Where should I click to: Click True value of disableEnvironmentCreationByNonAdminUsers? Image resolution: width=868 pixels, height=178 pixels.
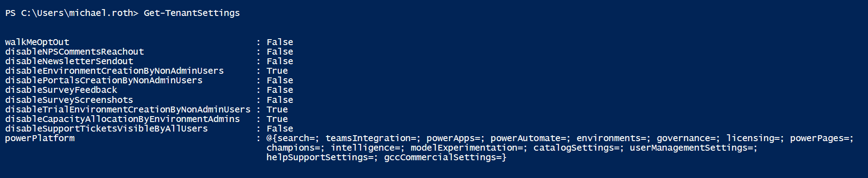coord(277,71)
